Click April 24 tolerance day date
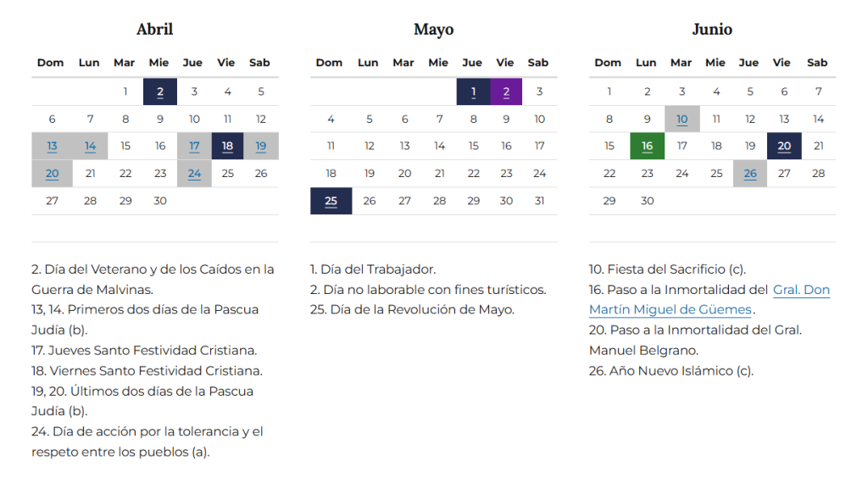This screenshot has height=483, width=868. click(194, 174)
